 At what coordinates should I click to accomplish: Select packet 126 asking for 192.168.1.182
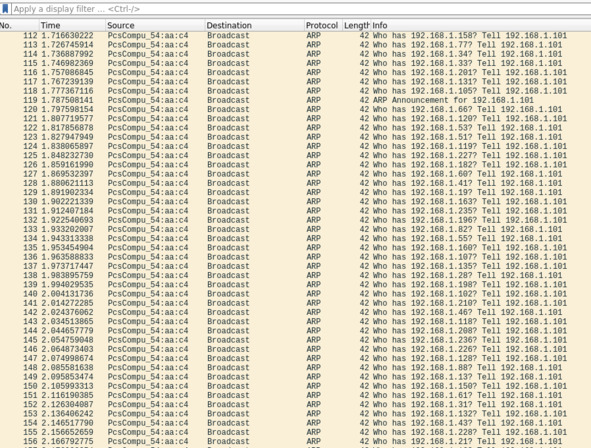tap(296, 165)
